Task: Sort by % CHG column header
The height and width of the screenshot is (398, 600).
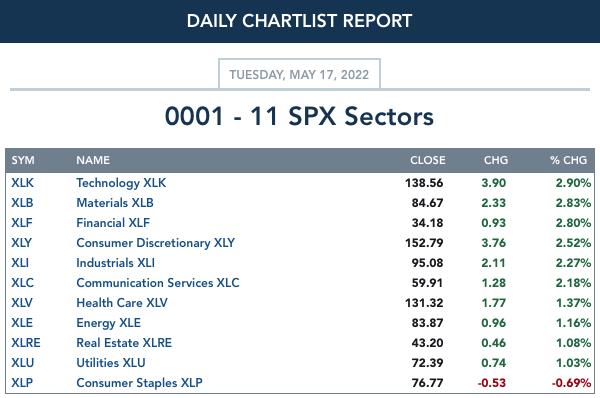Action: coord(568,160)
